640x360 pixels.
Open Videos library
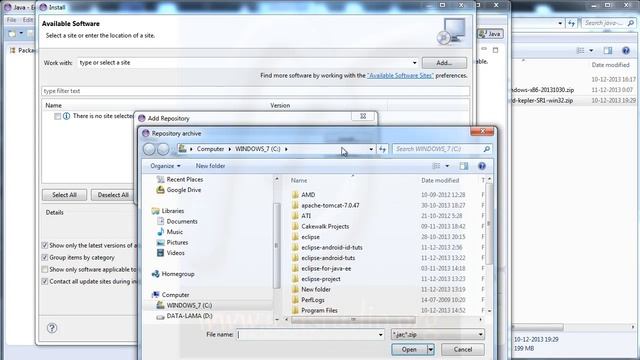pos(176,253)
